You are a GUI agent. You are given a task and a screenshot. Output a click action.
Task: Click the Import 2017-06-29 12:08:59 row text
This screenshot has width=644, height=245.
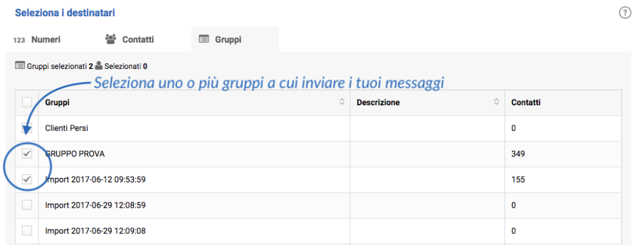(x=95, y=205)
